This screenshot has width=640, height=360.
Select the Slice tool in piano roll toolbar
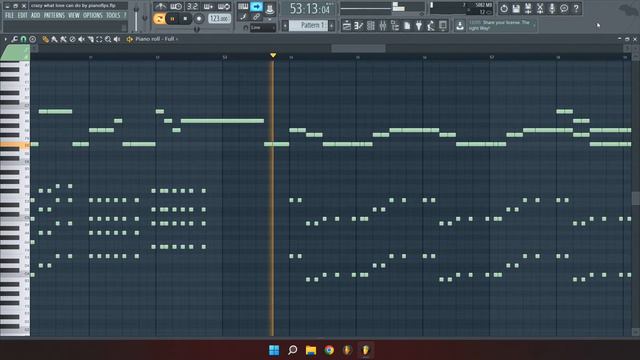[90, 39]
